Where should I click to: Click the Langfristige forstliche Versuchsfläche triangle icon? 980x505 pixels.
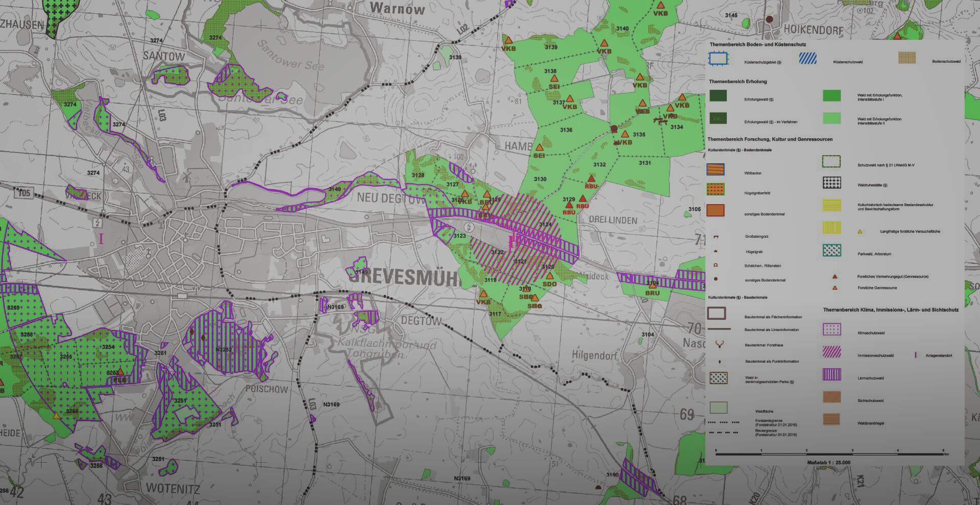(860, 232)
